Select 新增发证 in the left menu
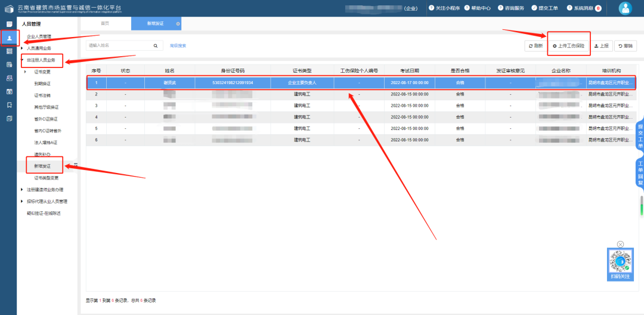 [x=42, y=165]
